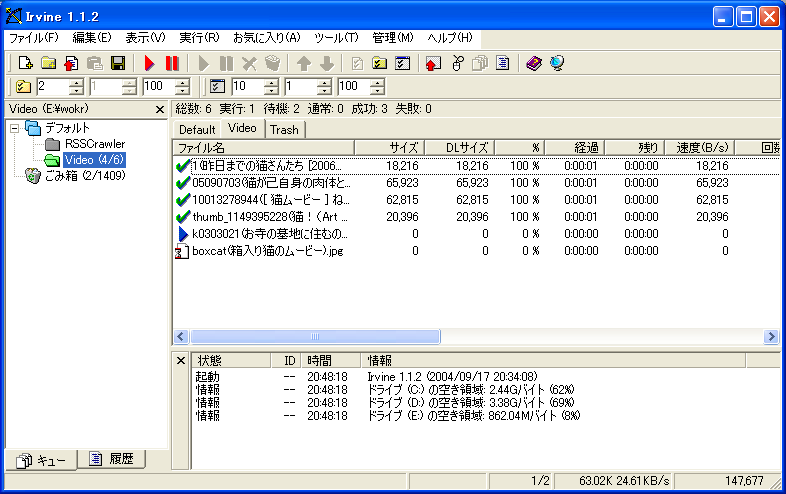
Task: Click the gray start-item play icon
Action: coord(204,63)
